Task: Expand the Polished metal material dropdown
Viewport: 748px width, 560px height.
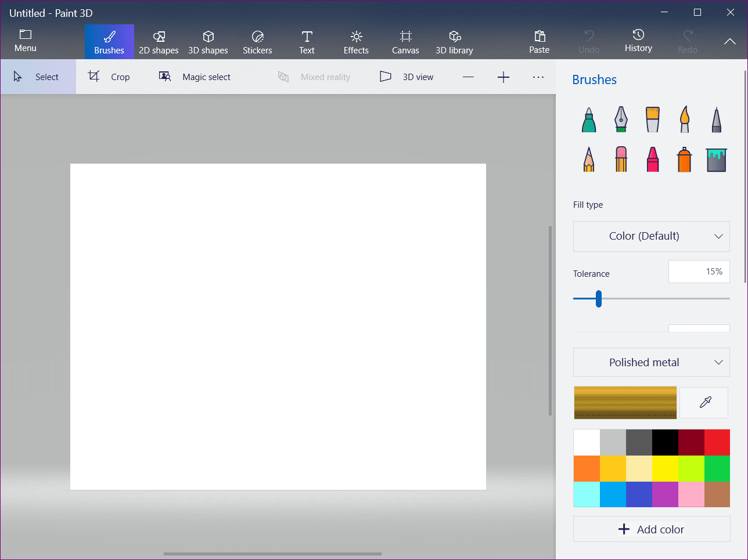Action: coord(652,362)
